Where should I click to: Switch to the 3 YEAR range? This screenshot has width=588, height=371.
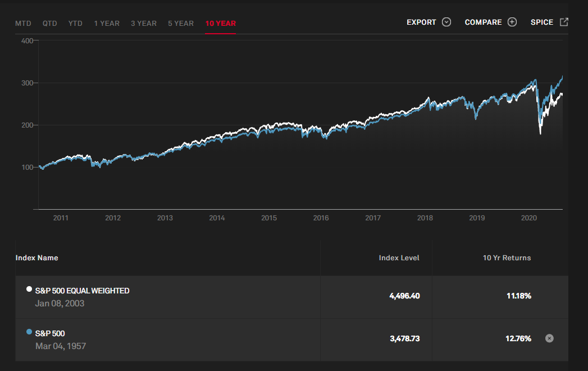pyautogui.click(x=144, y=24)
